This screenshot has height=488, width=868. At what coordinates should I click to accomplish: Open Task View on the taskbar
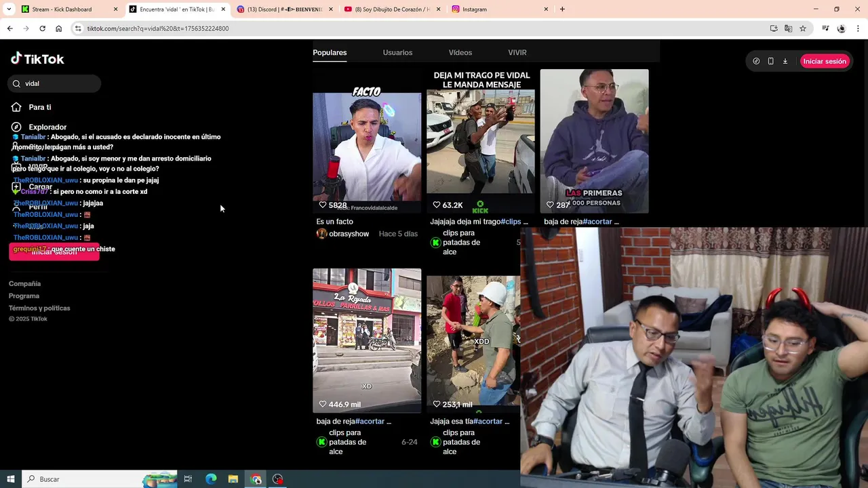coord(188,479)
